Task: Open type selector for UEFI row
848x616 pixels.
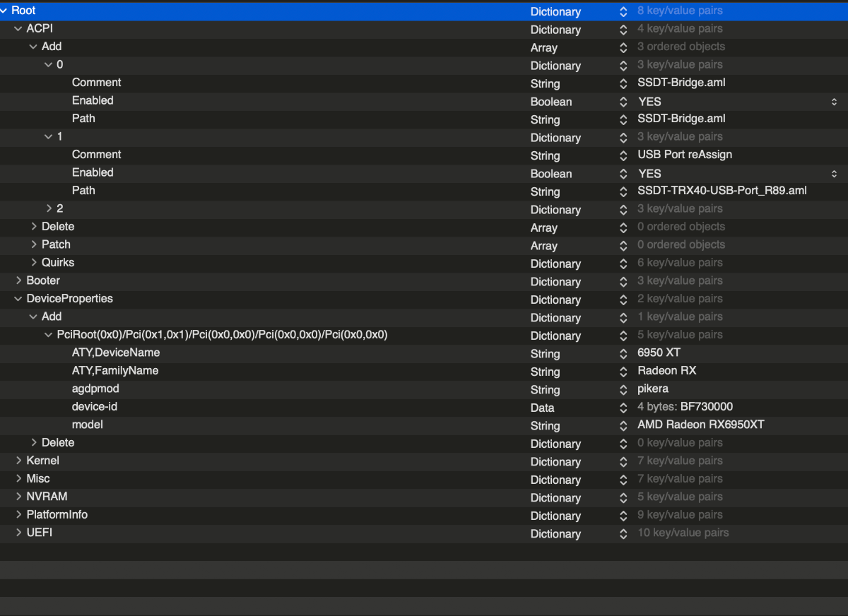Action: click(623, 533)
